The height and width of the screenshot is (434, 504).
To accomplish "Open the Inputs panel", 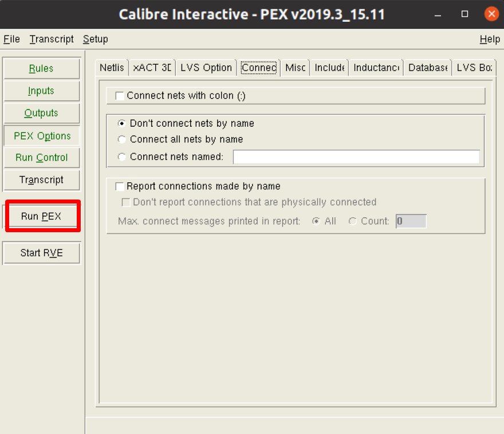I will 41,91.
